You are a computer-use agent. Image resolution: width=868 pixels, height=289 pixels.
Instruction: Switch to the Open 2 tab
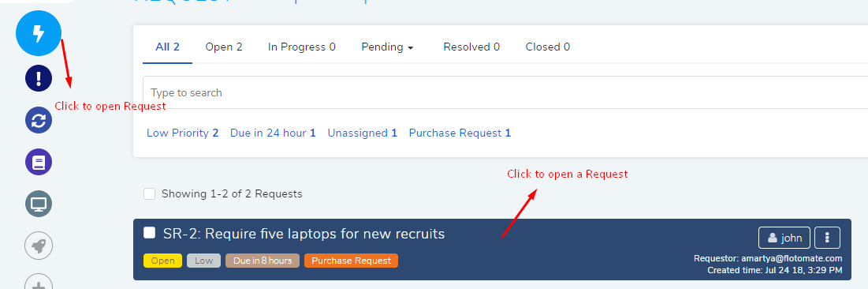tap(224, 47)
